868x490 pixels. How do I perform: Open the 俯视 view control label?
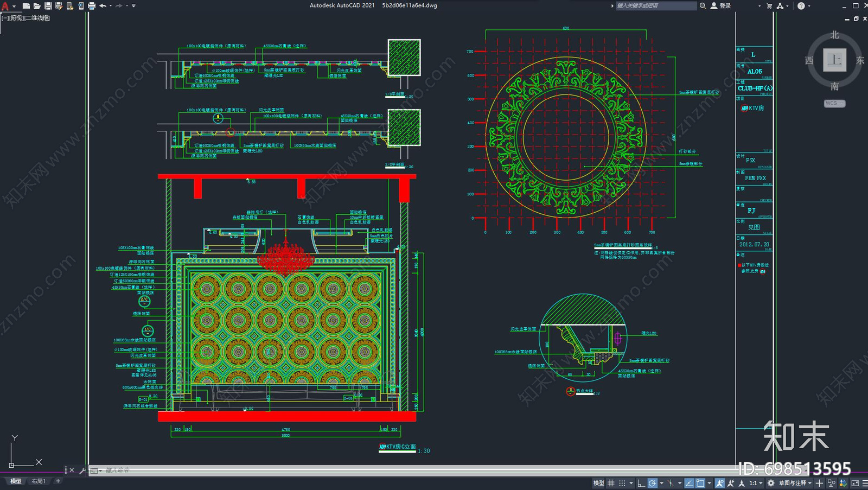pos(16,18)
